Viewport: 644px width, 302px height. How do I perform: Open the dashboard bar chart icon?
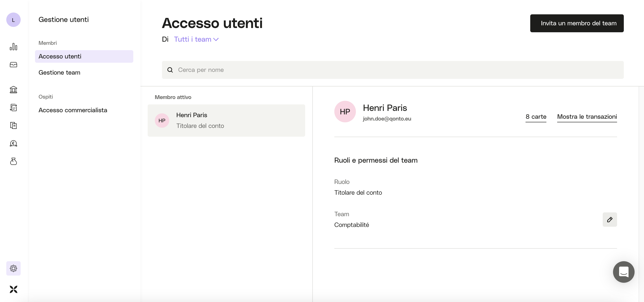tap(13, 47)
